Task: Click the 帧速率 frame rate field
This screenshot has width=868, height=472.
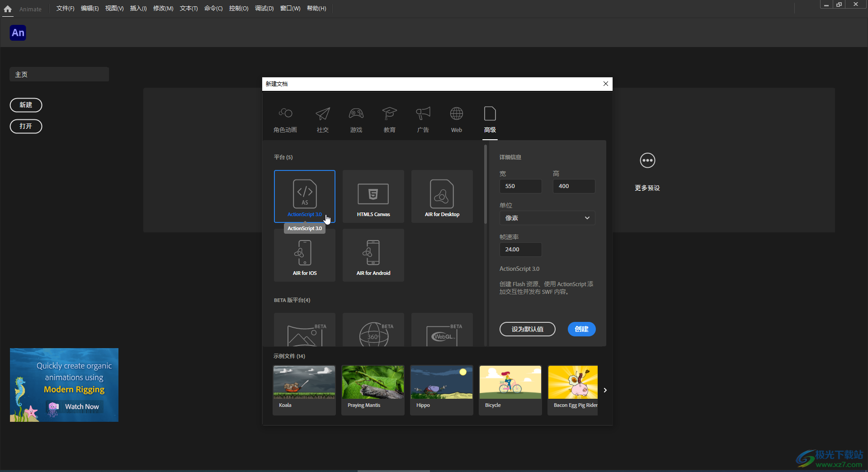Action: click(520, 250)
